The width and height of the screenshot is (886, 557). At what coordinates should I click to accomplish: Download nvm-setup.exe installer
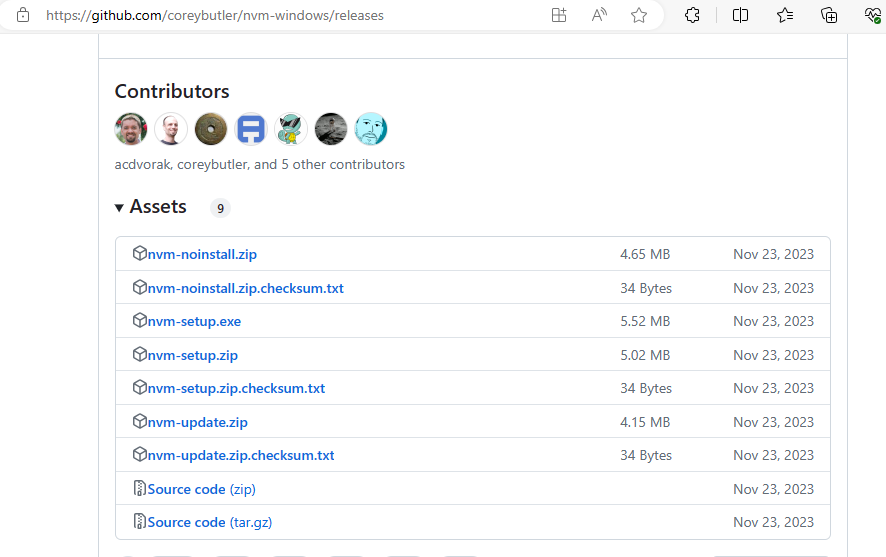point(194,321)
